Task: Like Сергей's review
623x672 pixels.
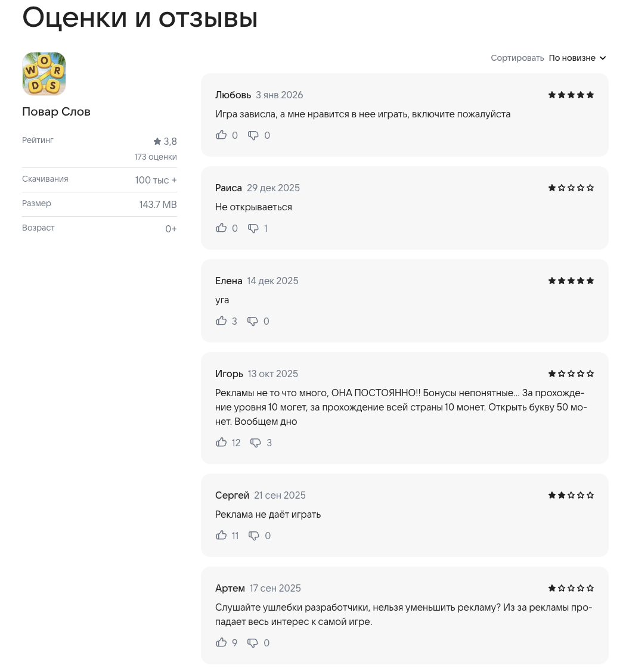Action: point(221,536)
